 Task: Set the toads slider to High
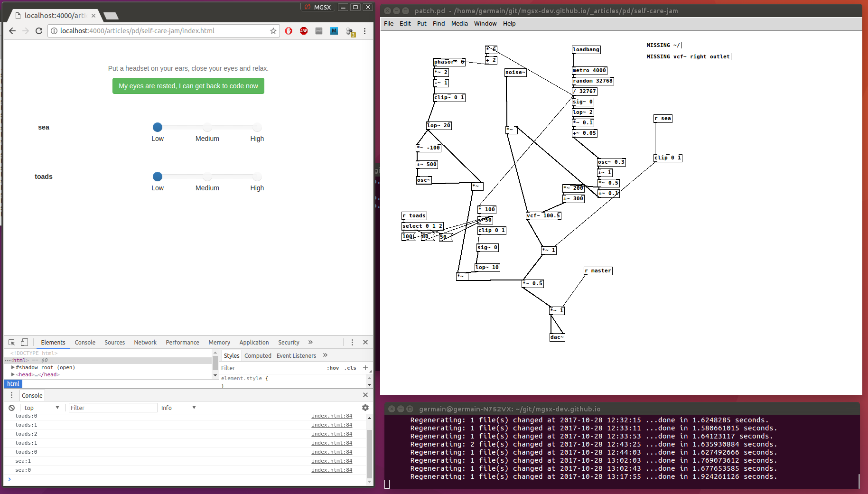(257, 177)
